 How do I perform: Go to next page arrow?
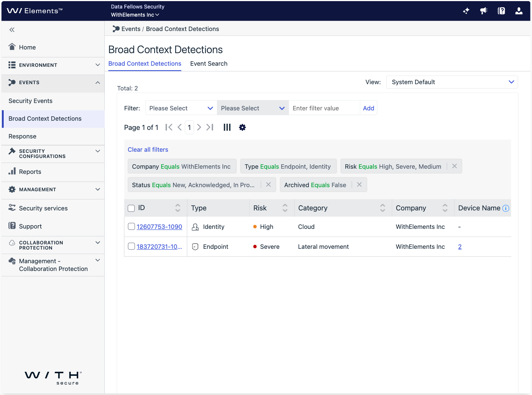click(x=199, y=127)
